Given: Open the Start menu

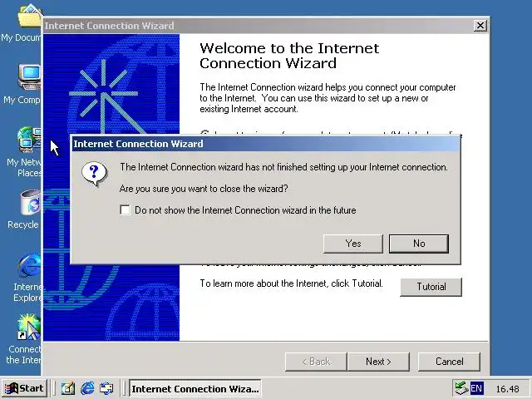Looking at the screenshot, I should [x=24, y=388].
